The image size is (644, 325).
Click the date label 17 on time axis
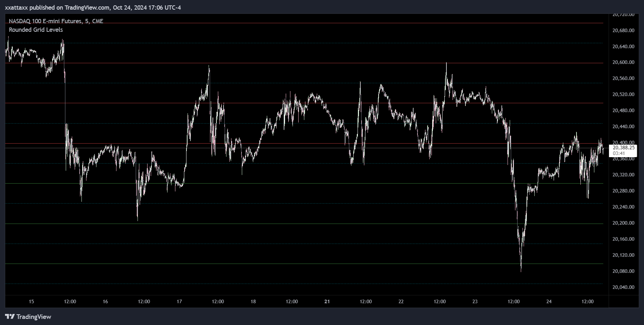(179, 301)
